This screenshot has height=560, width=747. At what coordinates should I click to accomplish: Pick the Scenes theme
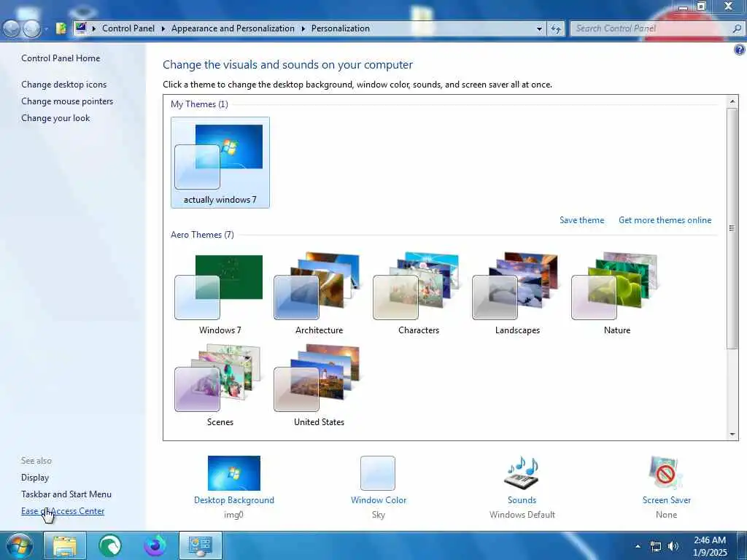(x=220, y=385)
